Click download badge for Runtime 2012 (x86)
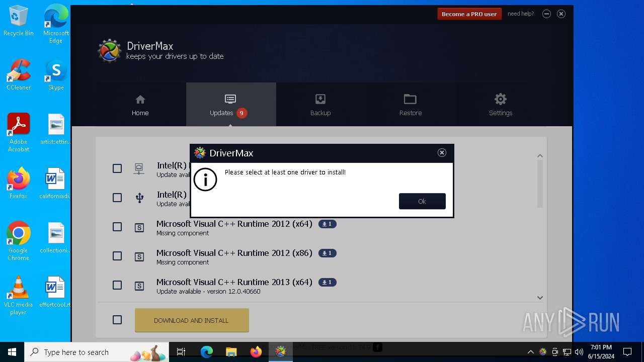This screenshot has height=362, width=644. (328, 253)
